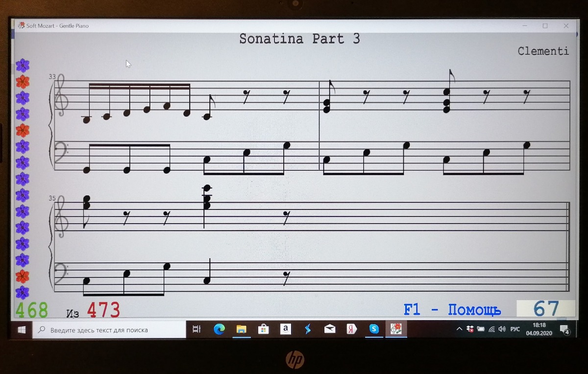Launch Microsoft Edge from the taskbar
588x374 pixels.
(219, 329)
